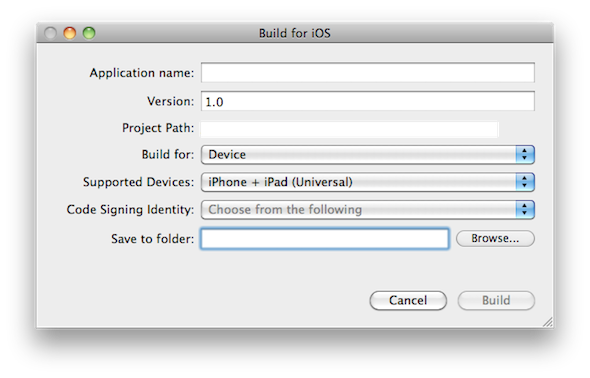Click the Browse... button
Screen dimensions: 590x378
(x=495, y=238)
